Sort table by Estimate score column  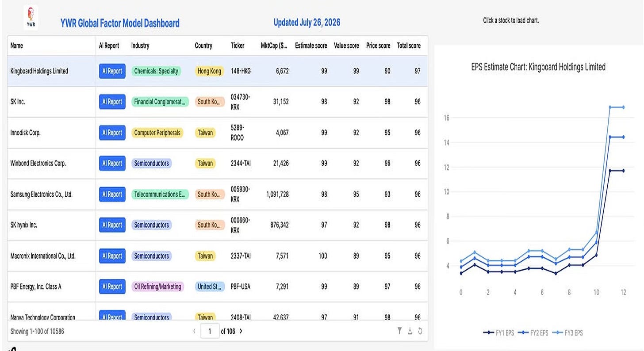point(311,46)
